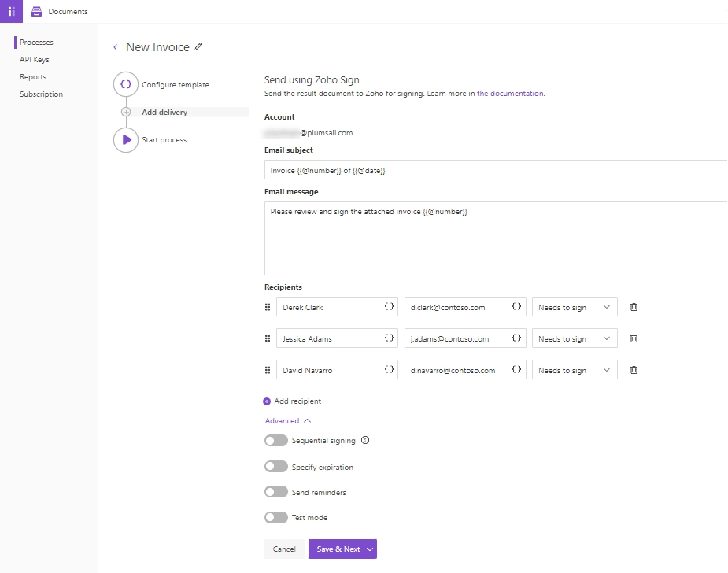Viewport: 728px width, 573px height.
Task: Click the New Invoice title text
Action: [x=158, y=47]
